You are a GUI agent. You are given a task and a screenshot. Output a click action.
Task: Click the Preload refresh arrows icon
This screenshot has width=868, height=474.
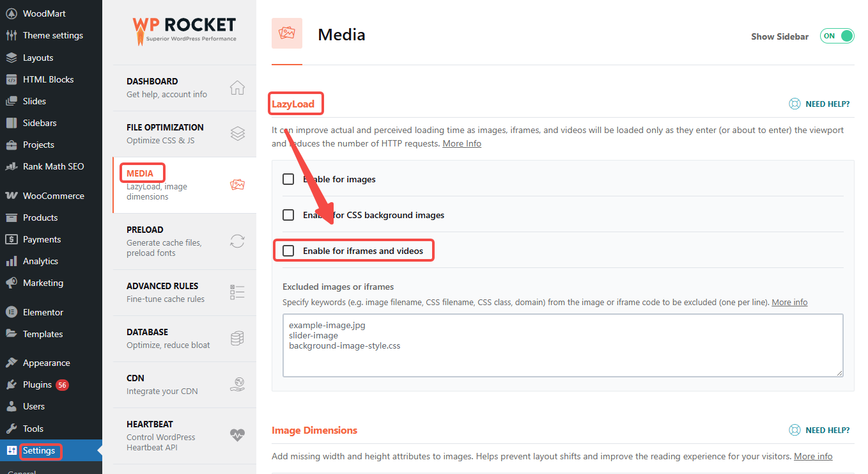pyautogui.click(x=237, y=241)
